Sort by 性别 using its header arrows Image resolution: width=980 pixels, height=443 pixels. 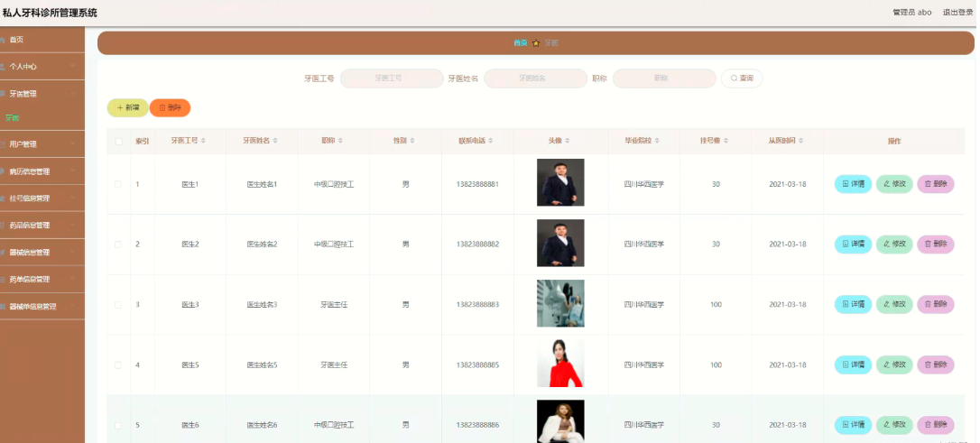[x=412, y=142]
